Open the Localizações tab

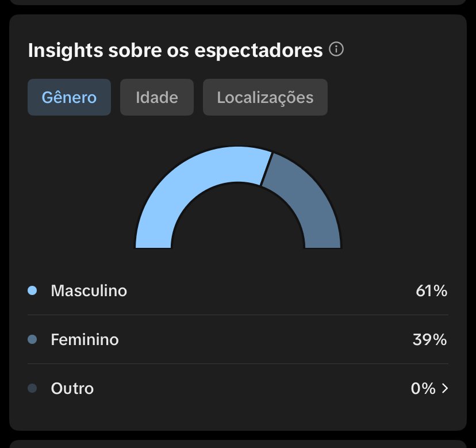tap(265, 97)
